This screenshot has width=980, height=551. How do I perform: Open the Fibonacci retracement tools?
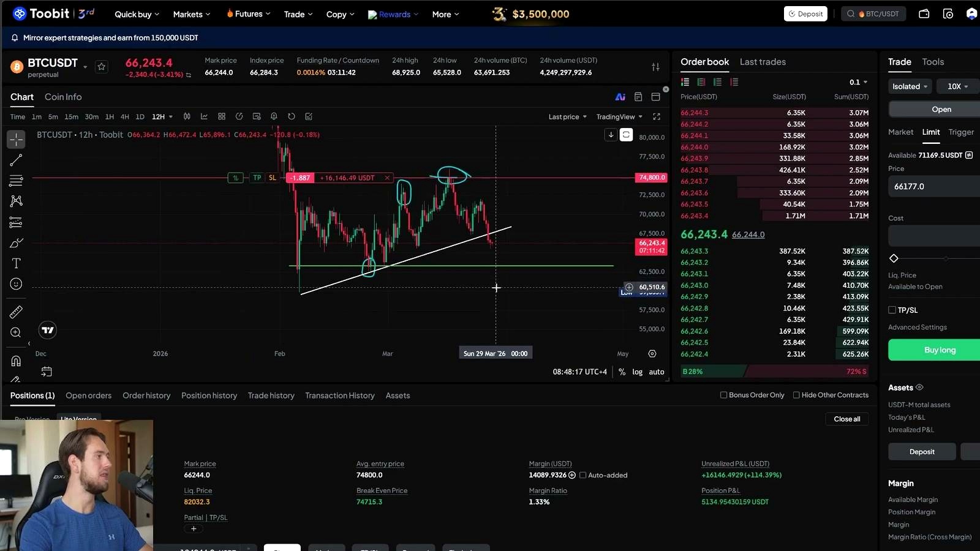click(x=16, y=181)
